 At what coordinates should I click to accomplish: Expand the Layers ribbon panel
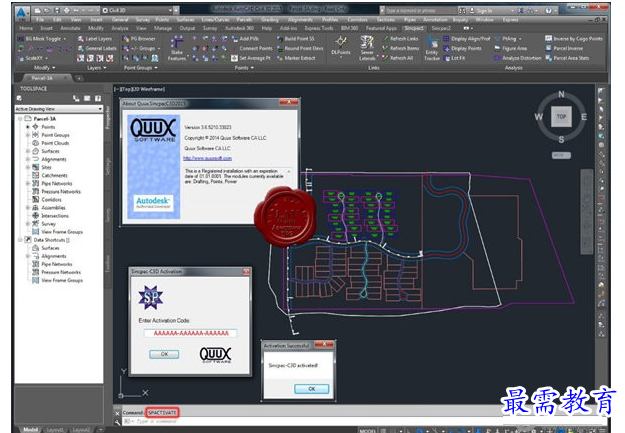click(x=96, y=68)
